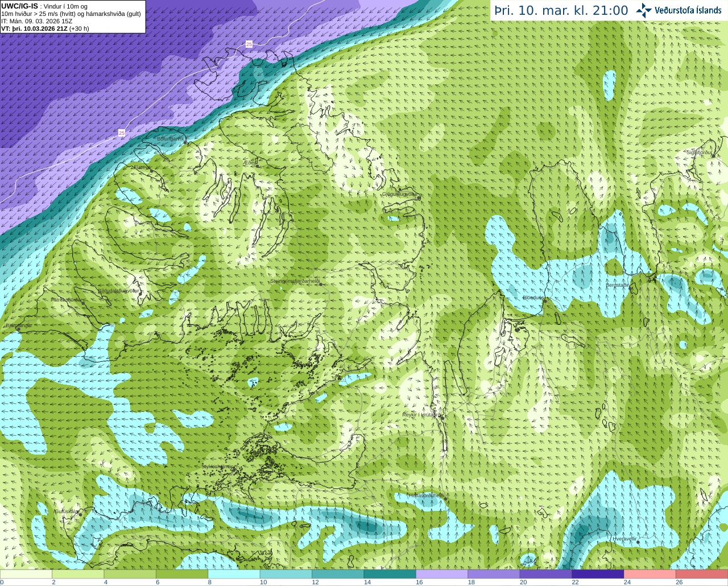Select the Holtavörðuheiði station label
The image size is (728, 586).
coord(426,496)
